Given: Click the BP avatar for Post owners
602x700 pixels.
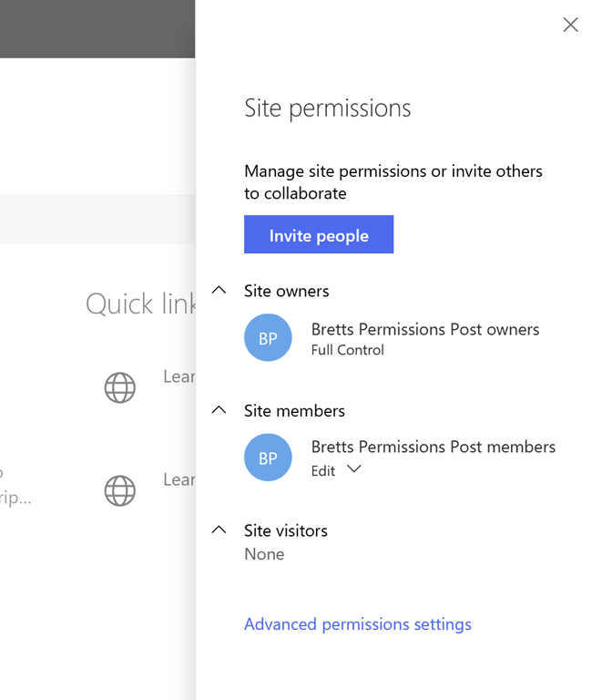Looking at the screenshot, I should click(268, 338).
